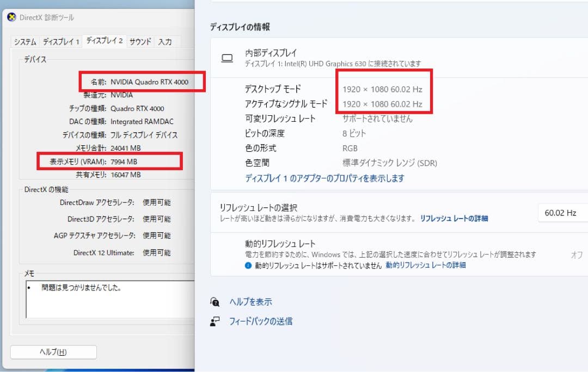
Task: Click the ヘルプ(H) button
Action: tap(53, 352)
